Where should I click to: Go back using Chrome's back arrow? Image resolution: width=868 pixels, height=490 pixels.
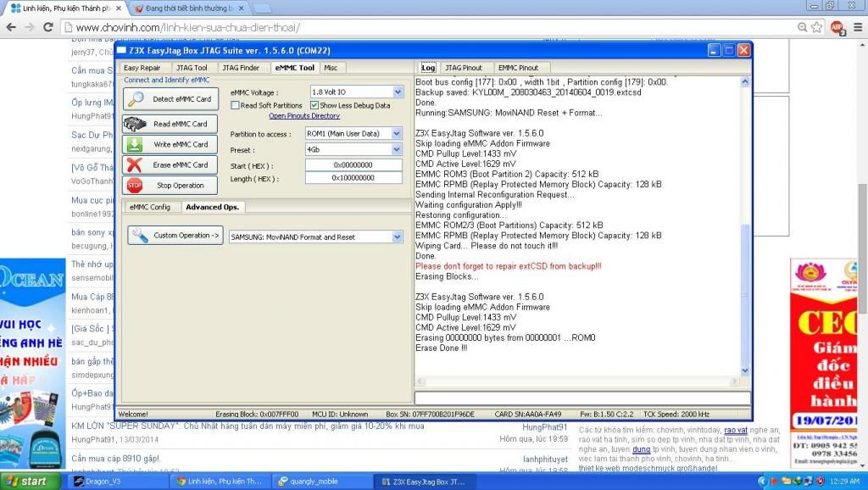coord(11,27)
